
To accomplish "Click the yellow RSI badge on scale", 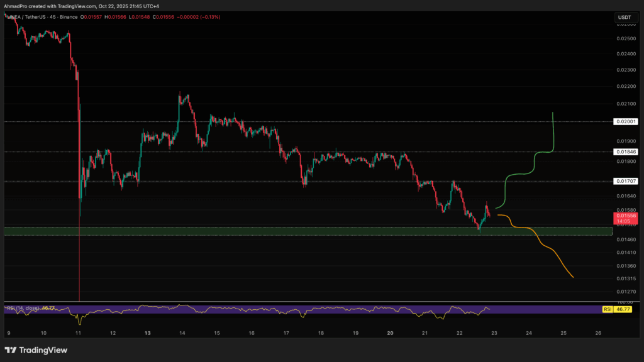I will point(608,309).
